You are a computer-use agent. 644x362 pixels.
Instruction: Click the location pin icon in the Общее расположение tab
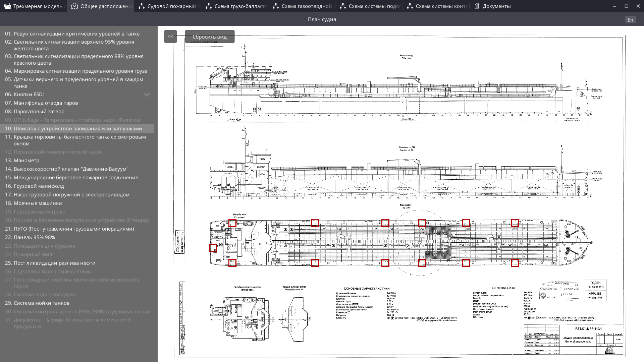click(x=74, y=6)
